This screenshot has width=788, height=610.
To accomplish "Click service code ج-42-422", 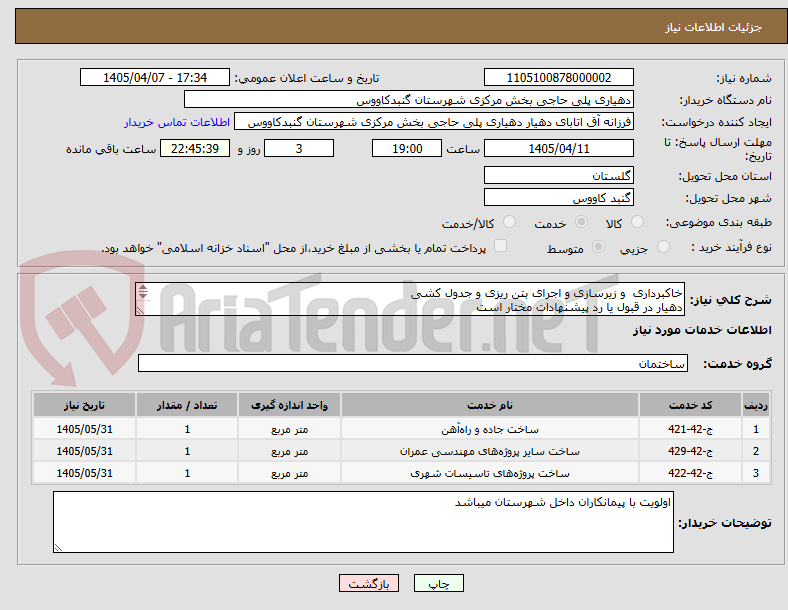I will (x=691, y=473).
